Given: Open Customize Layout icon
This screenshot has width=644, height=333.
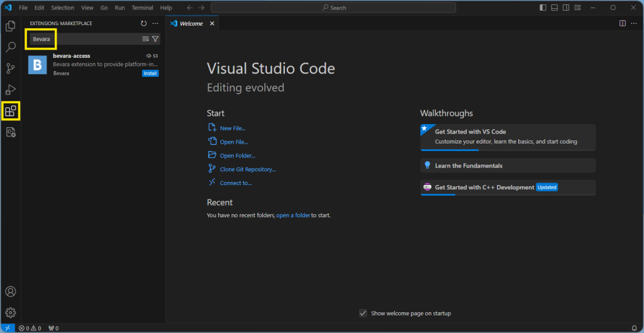Looking at the screenshot, I should pyautogui.click(x=577, y=8).
